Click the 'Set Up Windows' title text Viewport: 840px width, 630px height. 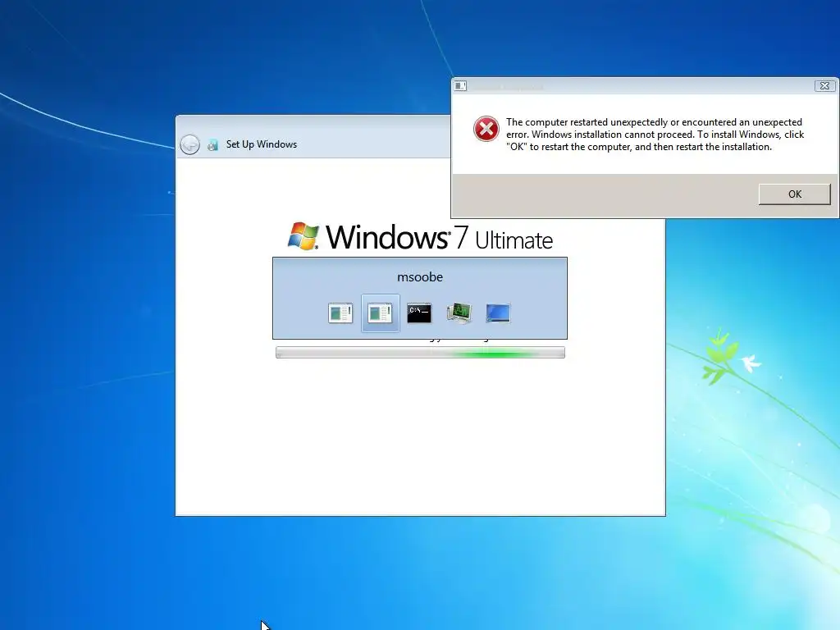coord(262,144)
